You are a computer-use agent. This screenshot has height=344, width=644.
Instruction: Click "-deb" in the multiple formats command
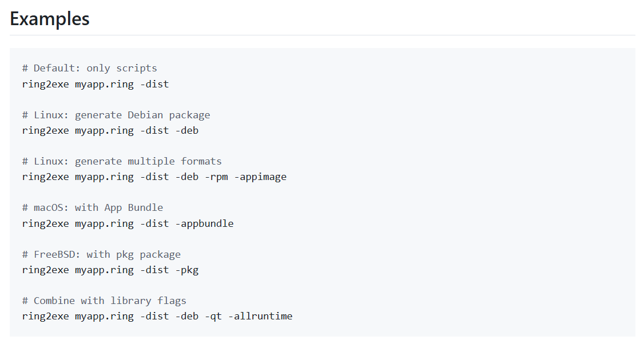[186, 177]
